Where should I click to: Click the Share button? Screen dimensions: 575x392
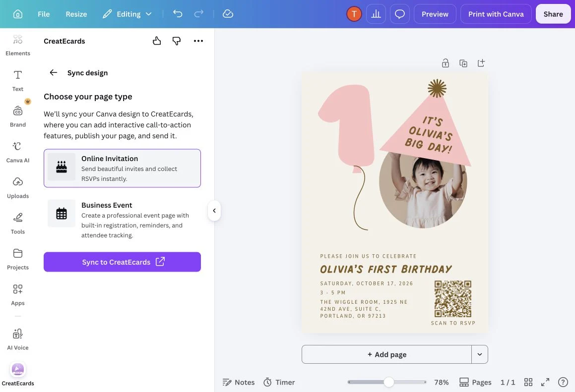click(553, 14)
